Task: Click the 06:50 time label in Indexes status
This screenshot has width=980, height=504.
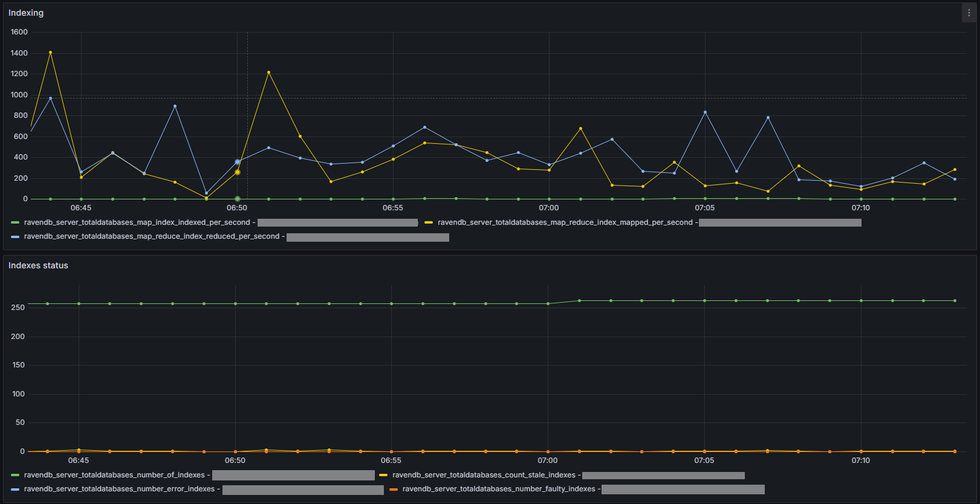Action: pyautogui.click(x=235, y=460)
